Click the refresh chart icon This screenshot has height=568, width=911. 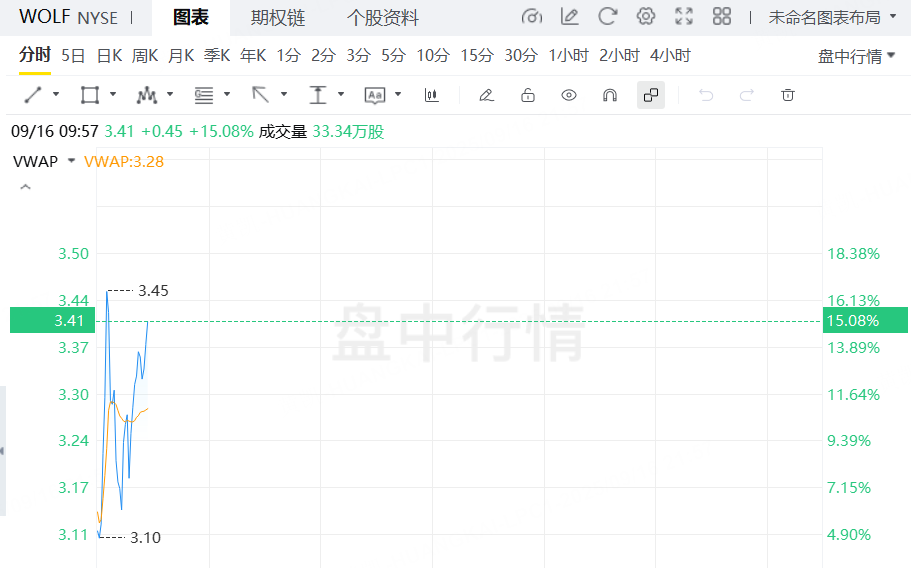(x=607, y=17)
